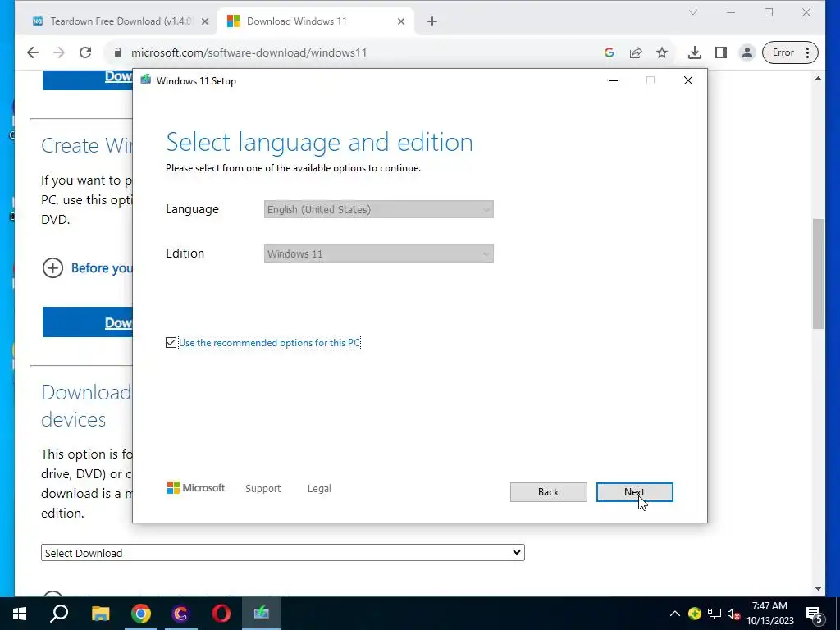Open File Explorer from the taskbar
Screen dimensions: 840x630
click(x=100, y=614)
